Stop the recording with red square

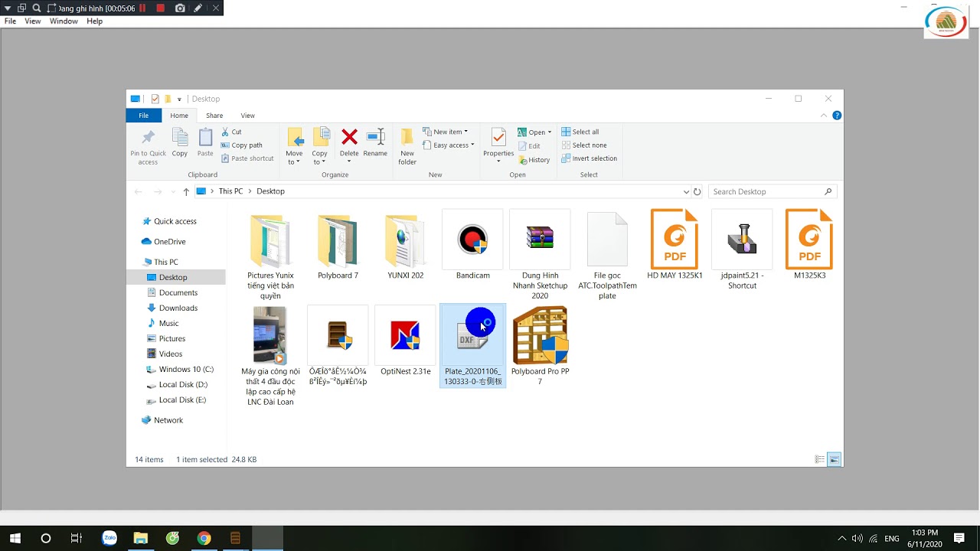pos(160,8)
